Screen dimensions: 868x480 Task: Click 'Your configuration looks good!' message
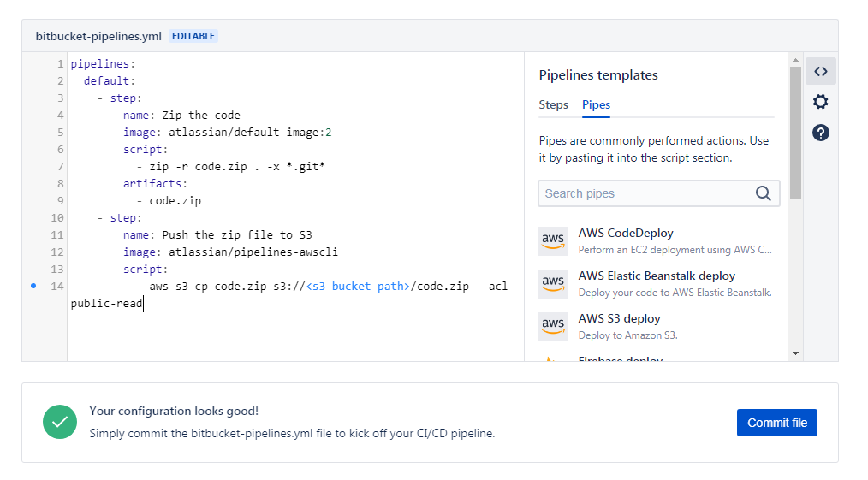[x=174, y=411]
